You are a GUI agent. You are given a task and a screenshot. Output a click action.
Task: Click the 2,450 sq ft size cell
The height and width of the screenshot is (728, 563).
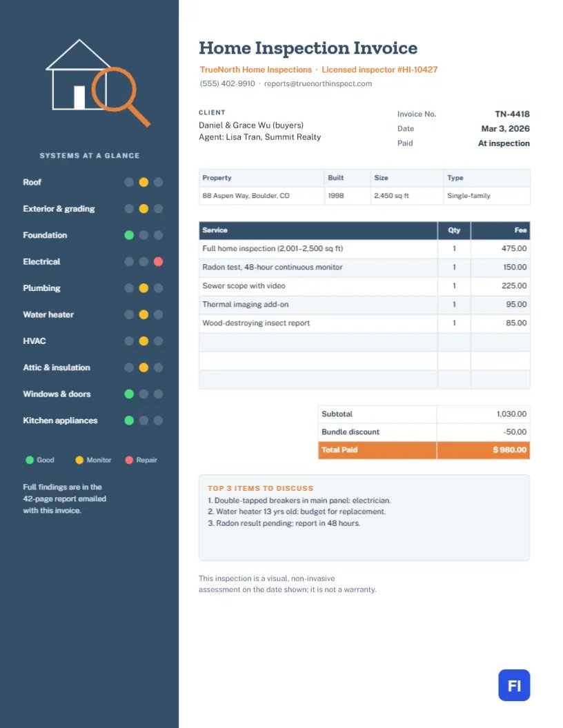407,196
